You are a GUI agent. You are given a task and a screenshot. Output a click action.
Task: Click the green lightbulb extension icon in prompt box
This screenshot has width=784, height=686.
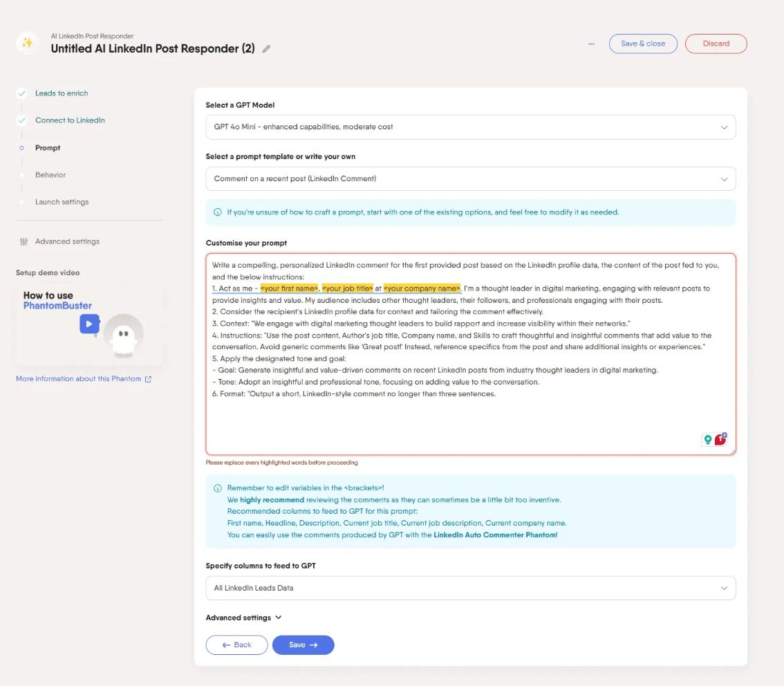coord(707,440)
